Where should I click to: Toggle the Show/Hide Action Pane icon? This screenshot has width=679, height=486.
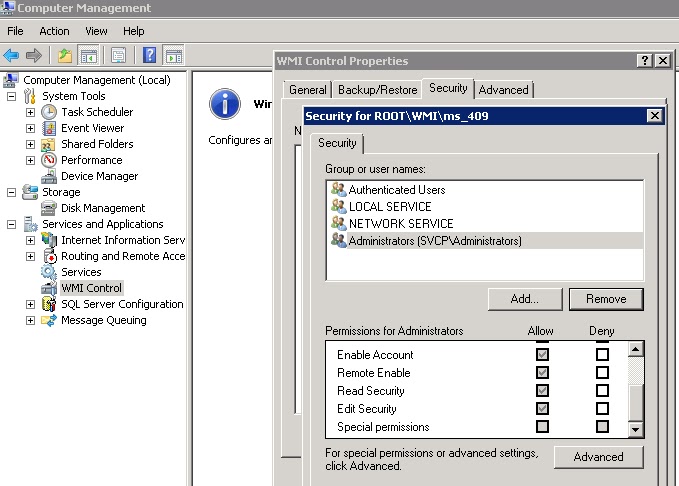pos(174,55)
